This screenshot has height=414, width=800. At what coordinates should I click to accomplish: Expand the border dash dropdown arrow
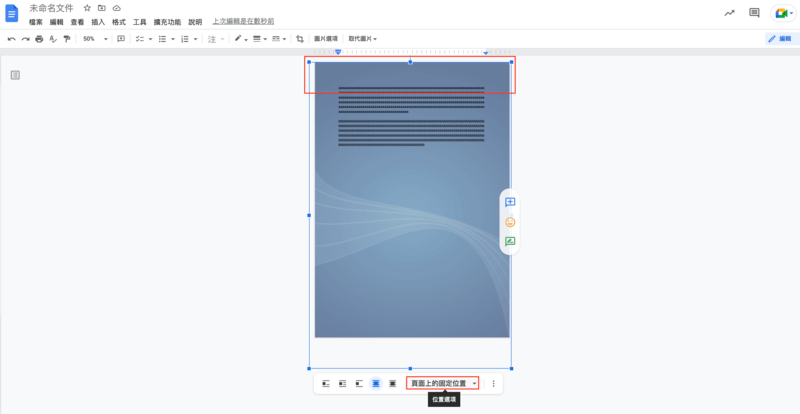(x=284, y=39)
